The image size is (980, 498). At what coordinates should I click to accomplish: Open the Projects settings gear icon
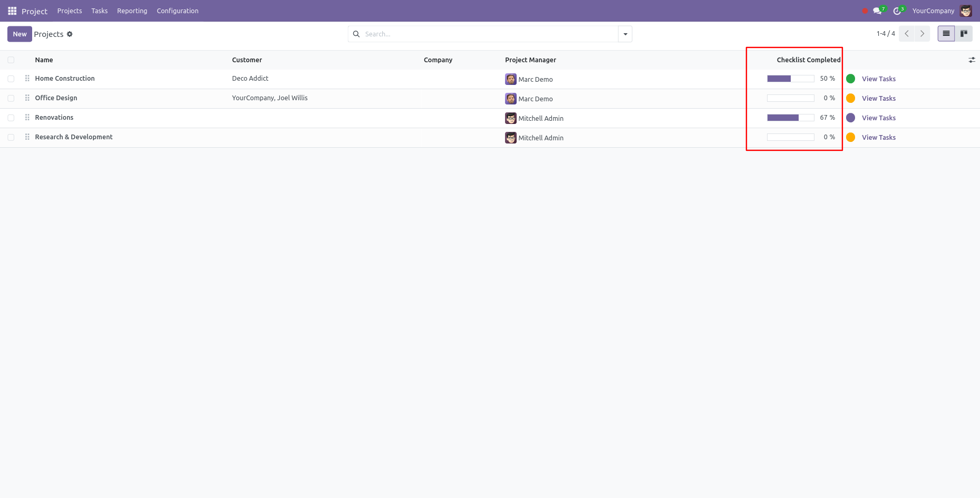(x=70, y=34)
